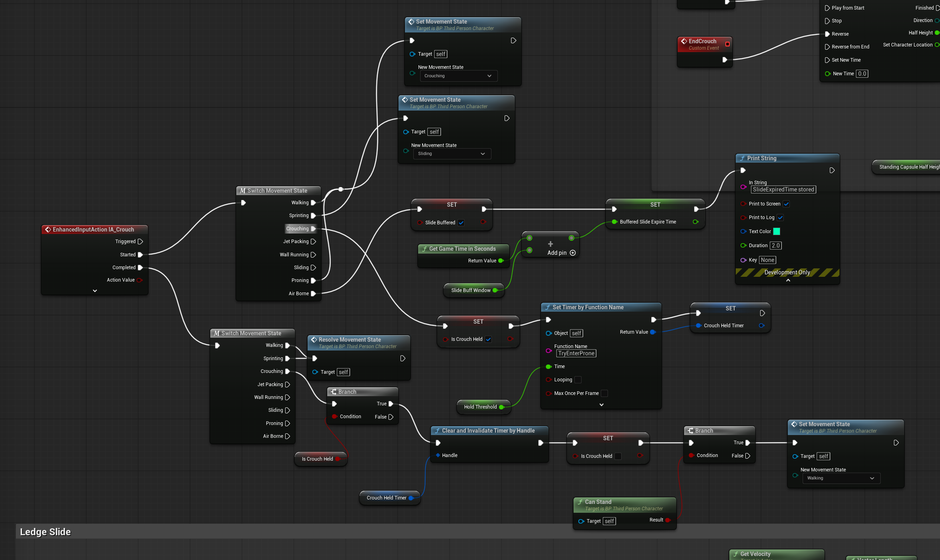Viewport: 940px width, 560px height.
Task: Click the Can Stand Result output pin
Action: (x=667, y=520)
